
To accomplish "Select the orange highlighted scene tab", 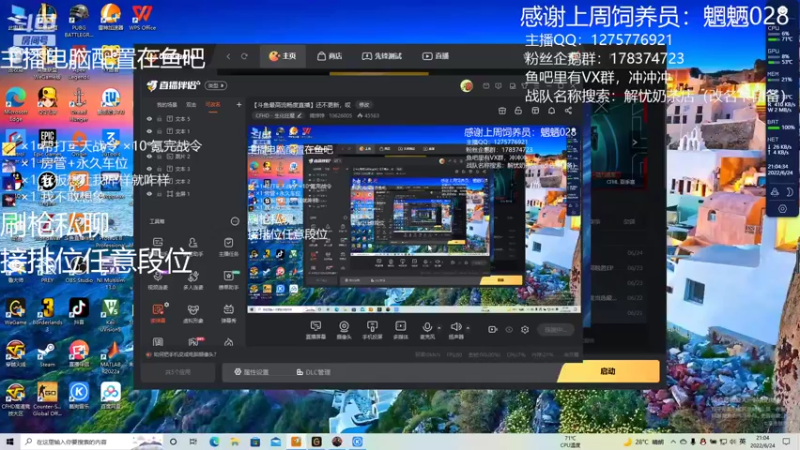I will tap(213, 105).
